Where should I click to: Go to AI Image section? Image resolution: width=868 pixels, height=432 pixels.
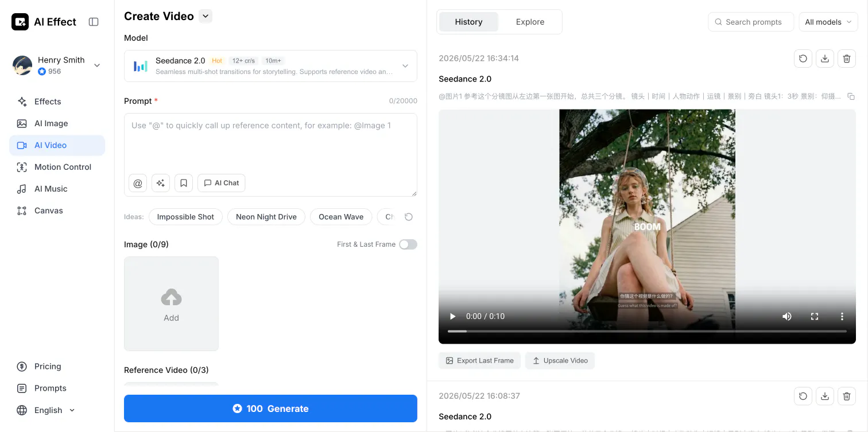[x=57, y=123]
